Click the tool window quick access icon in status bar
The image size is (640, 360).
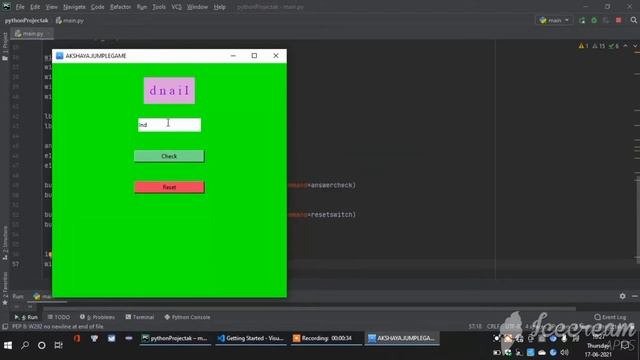(5, 327)
